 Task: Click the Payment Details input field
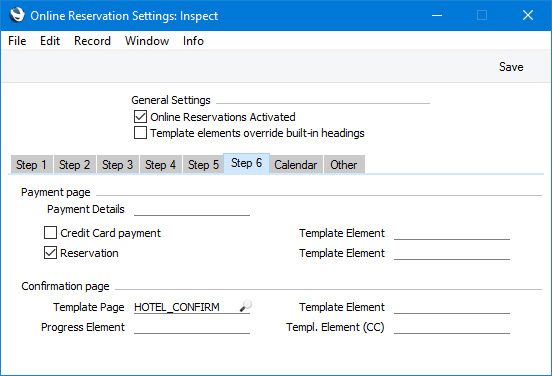click(192, 209)
